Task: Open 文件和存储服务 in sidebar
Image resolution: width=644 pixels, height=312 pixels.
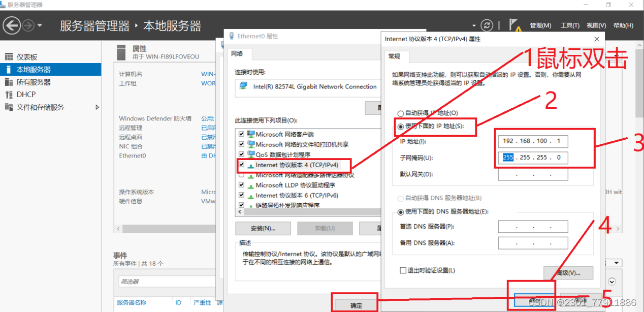Action: coord(36,107)
